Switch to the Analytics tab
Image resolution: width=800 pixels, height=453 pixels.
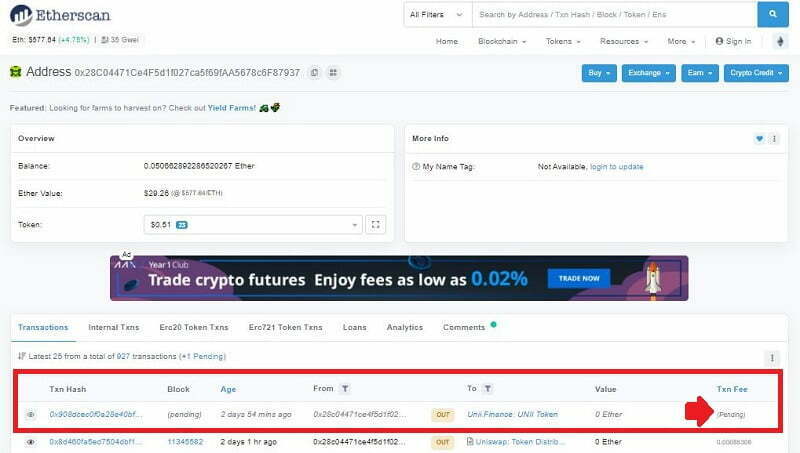[405, 328]
